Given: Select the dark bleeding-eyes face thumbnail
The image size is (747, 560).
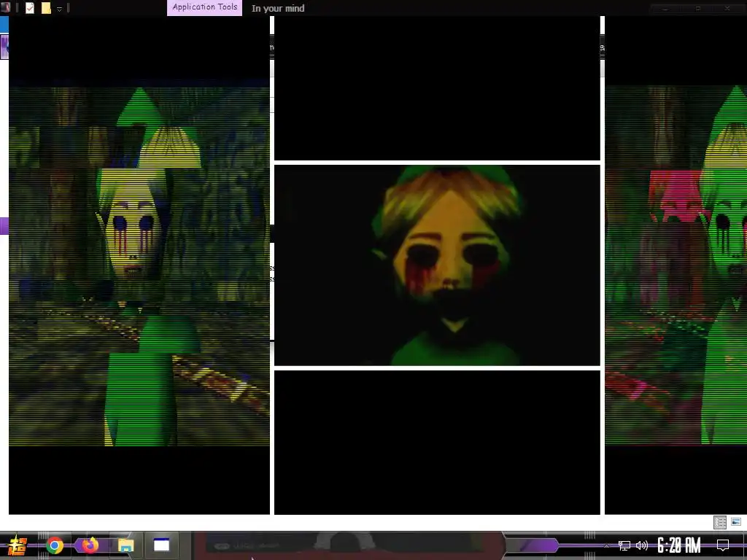Looking at the screenshot, I should pos(437,265).
